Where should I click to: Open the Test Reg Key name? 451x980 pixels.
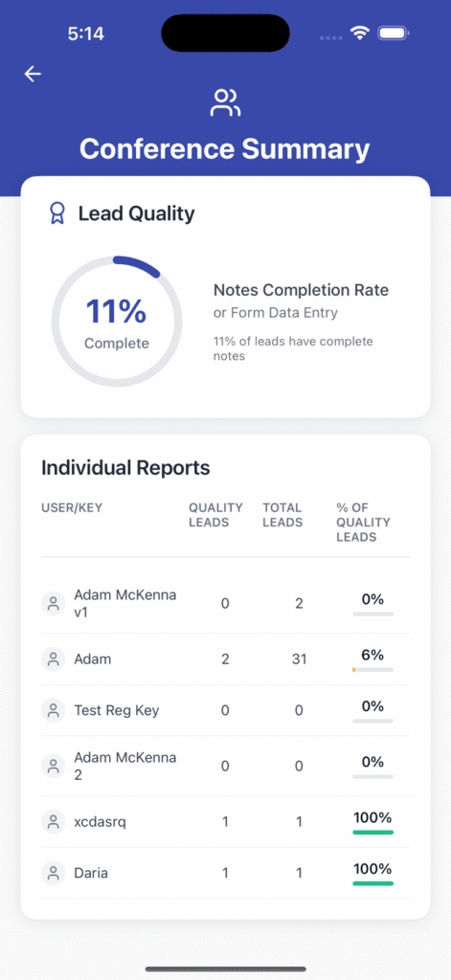(117, 710)
